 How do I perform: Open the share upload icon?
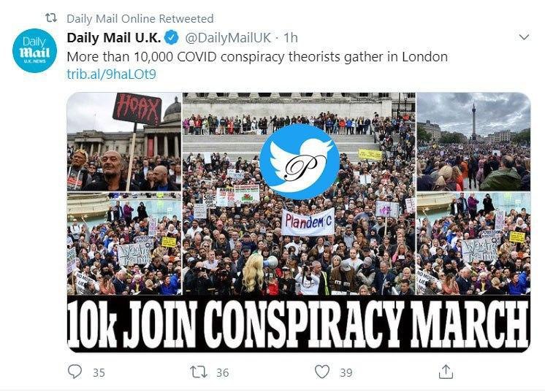tap(446, 372)
